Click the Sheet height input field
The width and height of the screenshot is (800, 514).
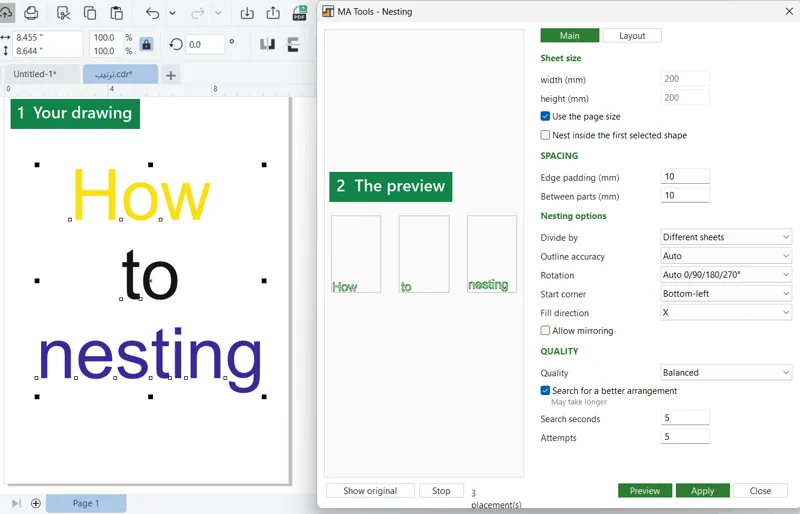685,97
